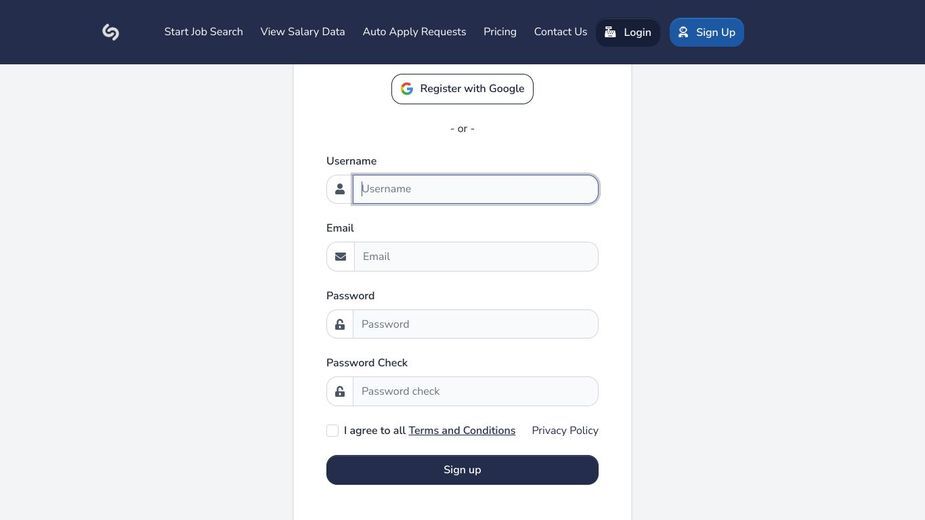Image resolution: width=925 pixels, height=520 pixels.
Task: Click the user silhouette icon beside Username
Action: [340, 189]
